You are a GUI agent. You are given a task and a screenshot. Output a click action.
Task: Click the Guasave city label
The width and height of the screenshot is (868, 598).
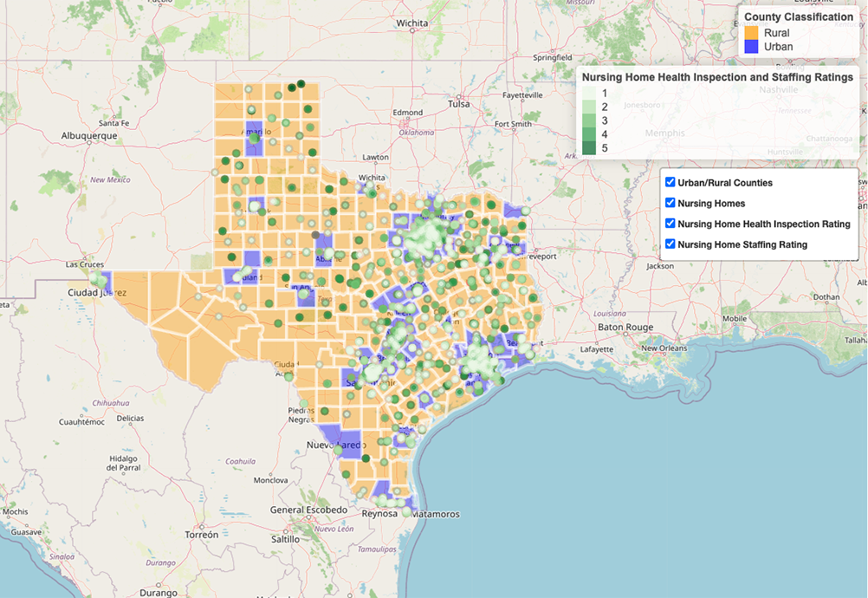[26, 531]
